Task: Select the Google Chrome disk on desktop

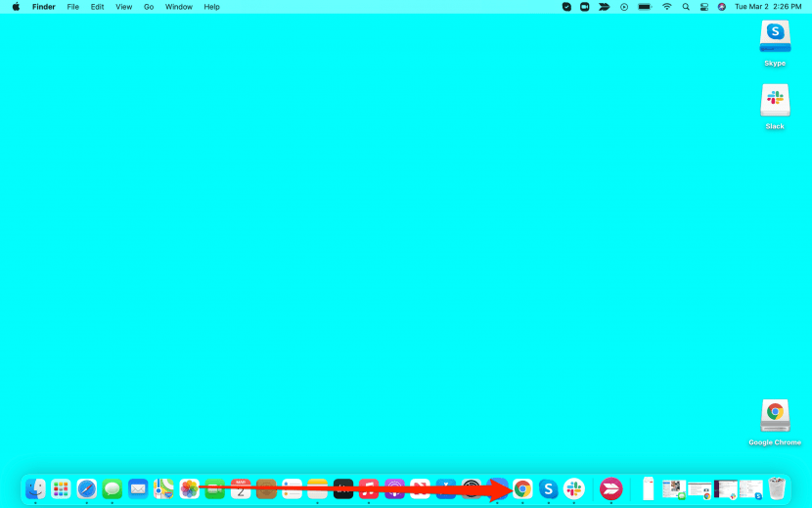Action: 775,416
